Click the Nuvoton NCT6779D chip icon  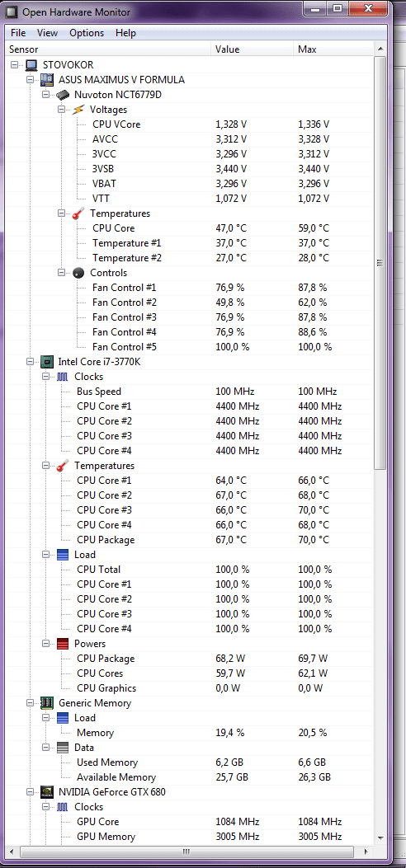pos(63,95)
